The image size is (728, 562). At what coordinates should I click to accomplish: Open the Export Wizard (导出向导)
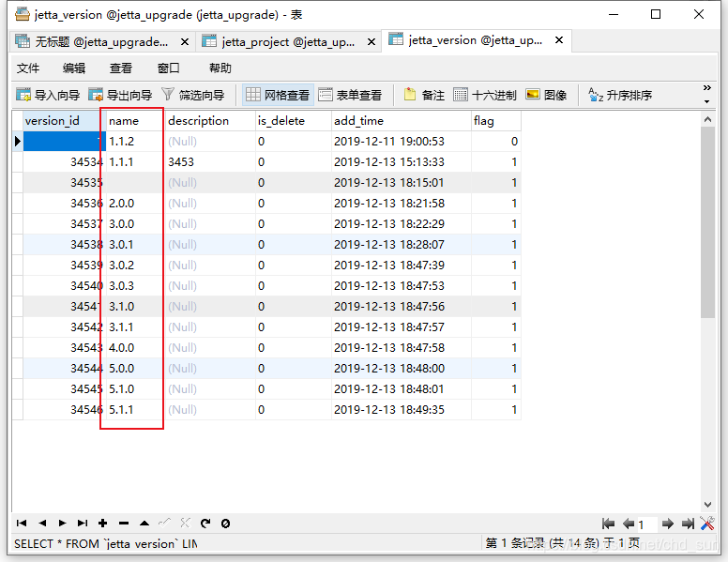pyautogui.click(x=120, y=95)
